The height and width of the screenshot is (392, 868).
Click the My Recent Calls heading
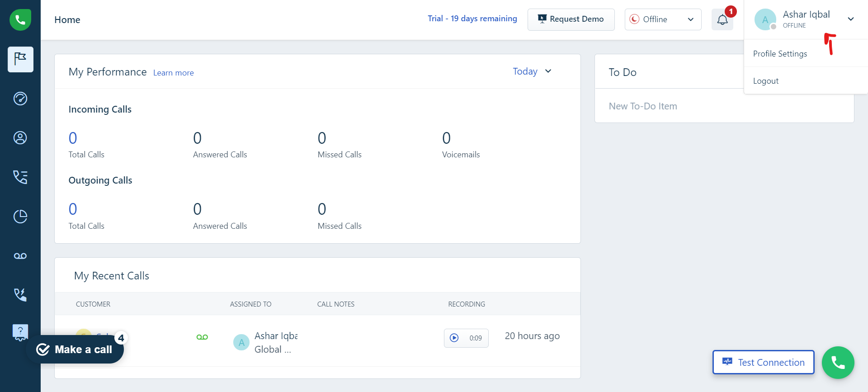click(112, 276)
